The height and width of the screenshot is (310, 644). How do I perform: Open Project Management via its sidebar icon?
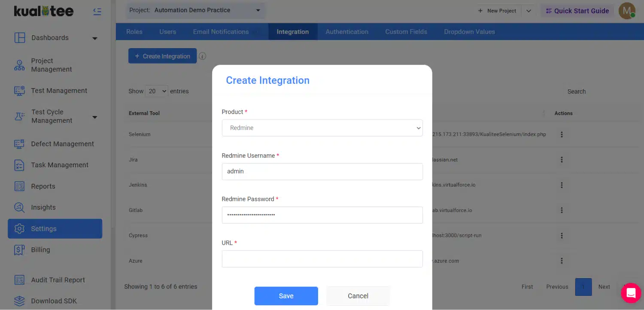coord(20,65)
